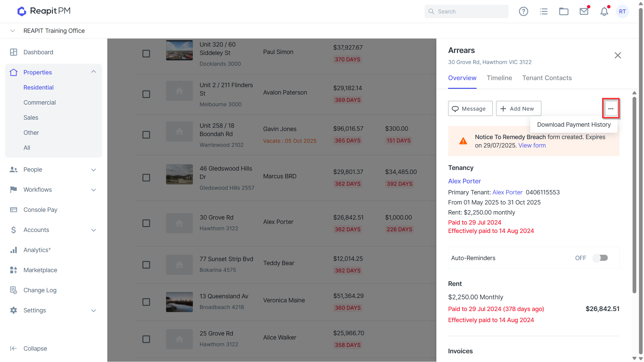Click the Add New button
The height and width of the screenshot is (362, 644).
[518, 109]
